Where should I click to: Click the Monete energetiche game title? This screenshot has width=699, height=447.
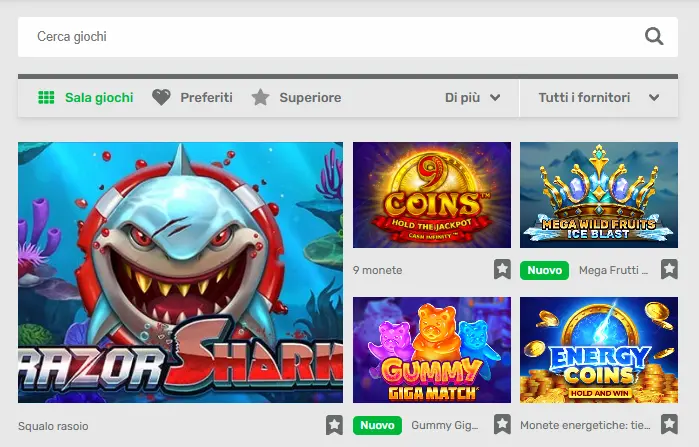[585, 425]
